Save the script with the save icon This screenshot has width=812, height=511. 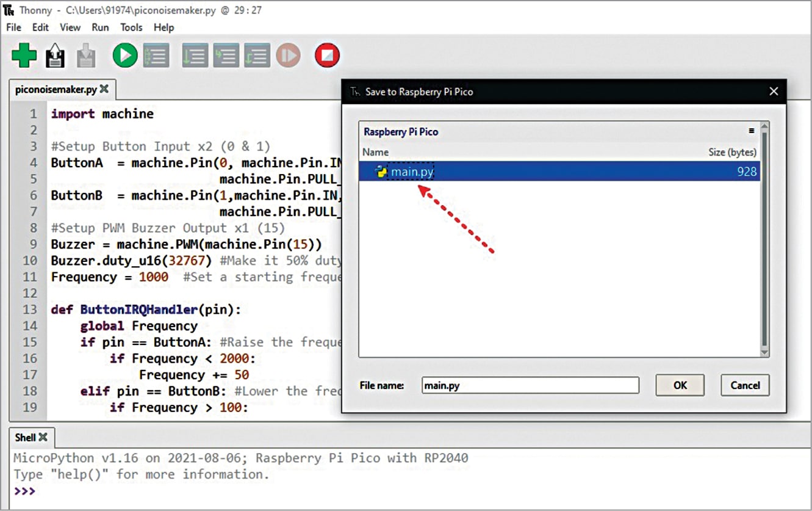click(86, 55)
